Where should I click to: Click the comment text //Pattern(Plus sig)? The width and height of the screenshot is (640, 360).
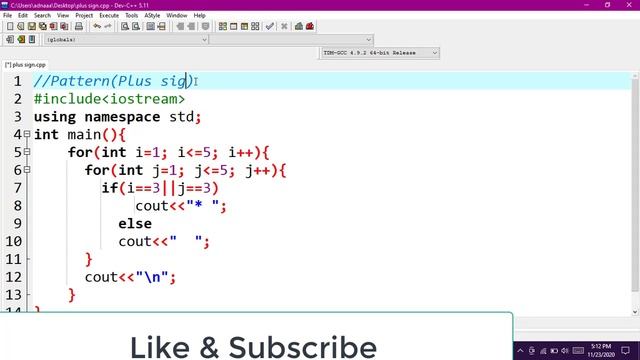tap(113, 81)
